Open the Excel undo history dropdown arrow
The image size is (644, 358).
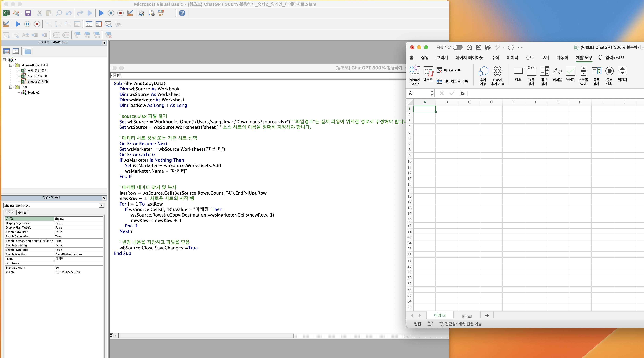point(503,47)
